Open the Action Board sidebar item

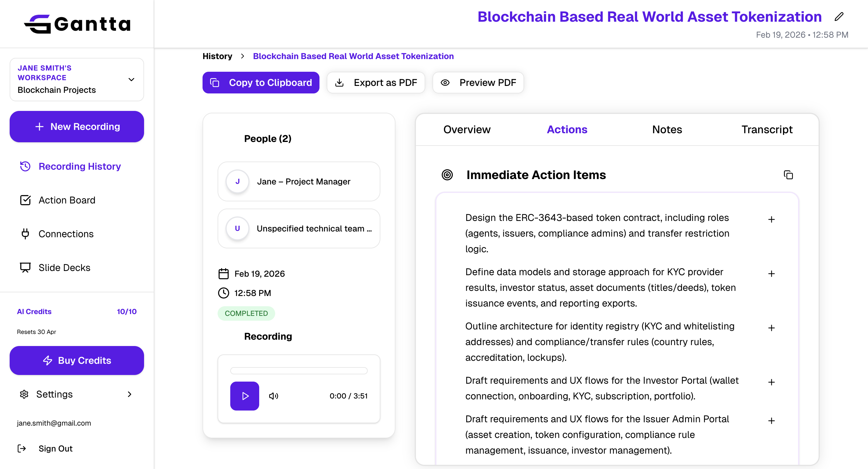click(67, 200)
